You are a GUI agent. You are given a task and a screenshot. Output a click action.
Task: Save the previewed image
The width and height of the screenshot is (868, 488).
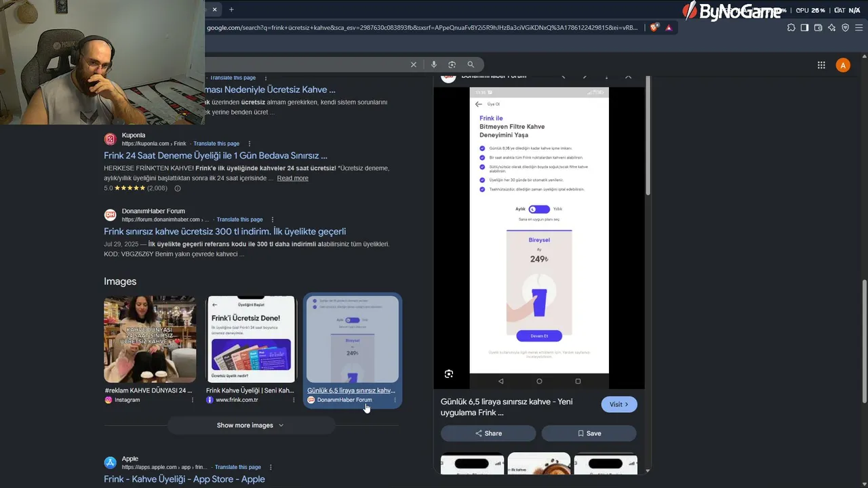pyautogui.click(x=589, y=433)
